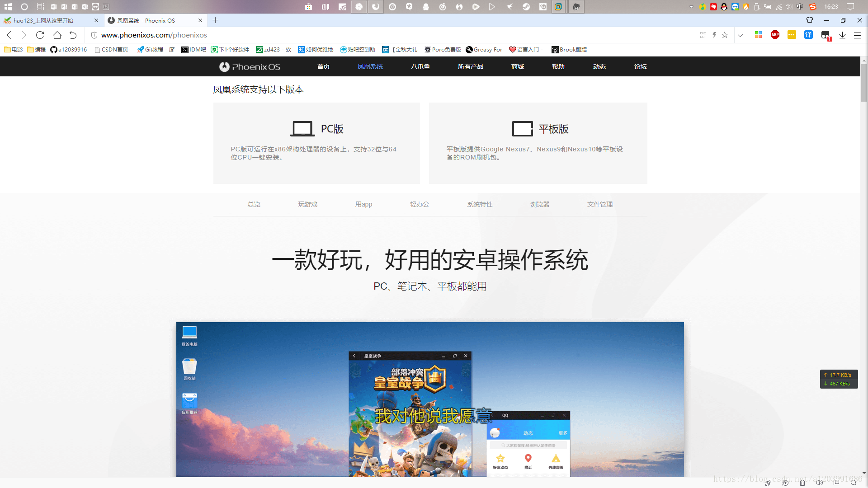
Task: Click the network speed monitor widget
Action: pyautogui.click(x=839, y=379)
